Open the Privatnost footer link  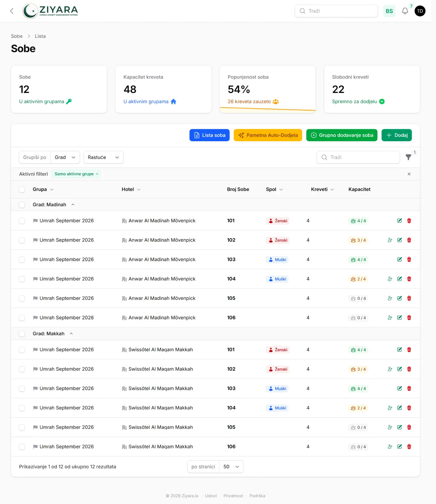tap(233, 496)
